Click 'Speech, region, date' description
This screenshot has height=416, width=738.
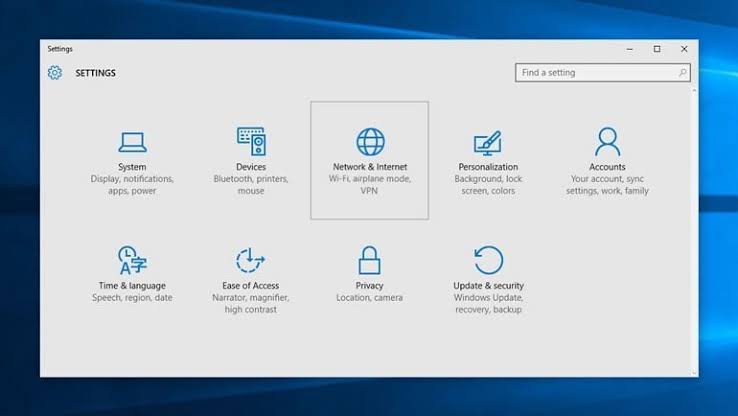(x=132, y=297)
